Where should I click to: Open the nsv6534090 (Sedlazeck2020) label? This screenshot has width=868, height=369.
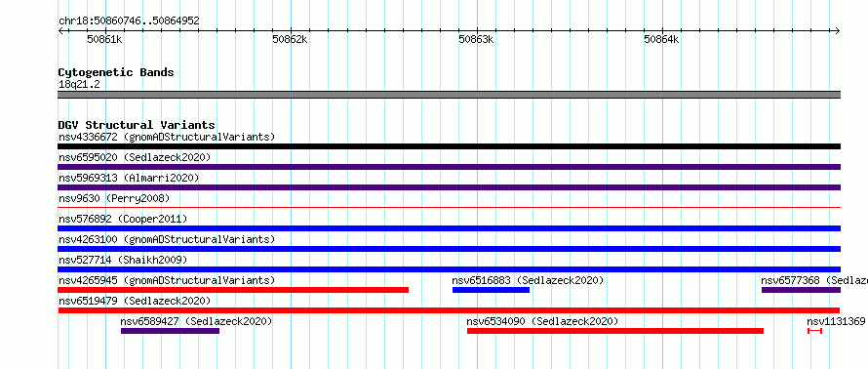542,321
